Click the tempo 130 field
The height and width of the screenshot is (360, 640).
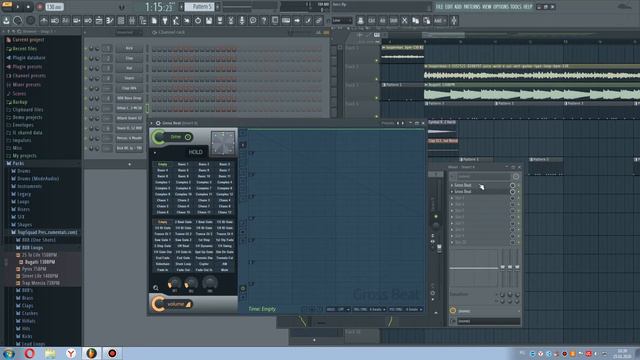(x=54, y=7)
